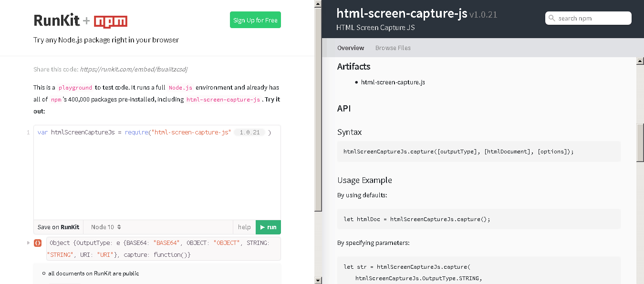Click the Syntax code block
This screenshot has height=284, width=644.
479,152
